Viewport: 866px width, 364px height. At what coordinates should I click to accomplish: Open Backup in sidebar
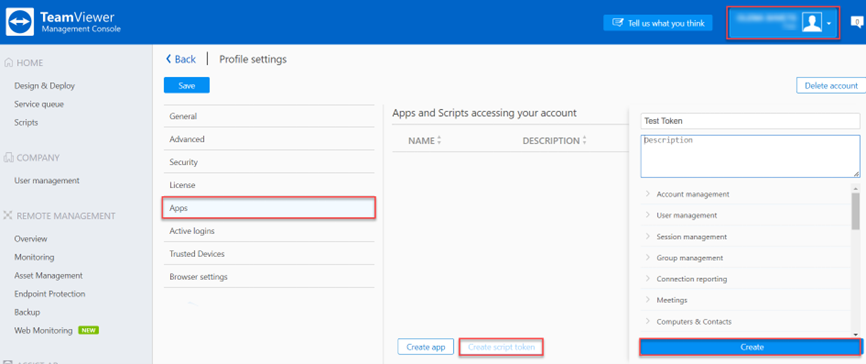click(27, 312)
